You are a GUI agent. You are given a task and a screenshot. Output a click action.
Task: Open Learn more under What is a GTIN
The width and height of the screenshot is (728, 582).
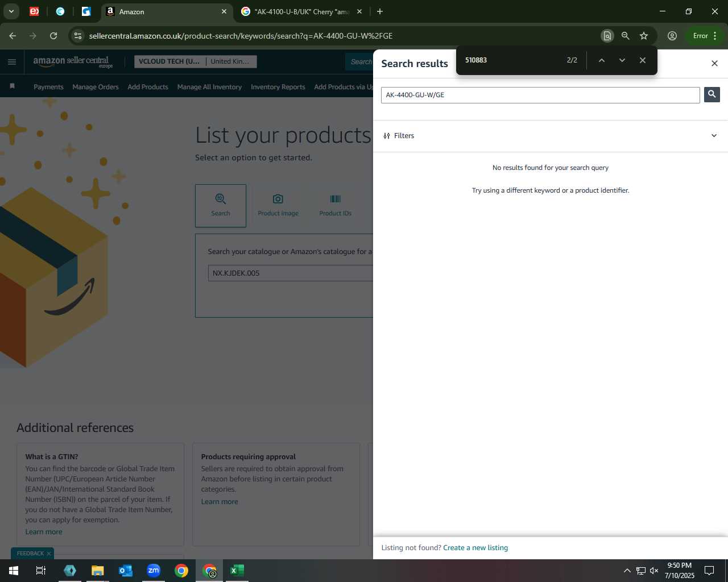(44, 532)
